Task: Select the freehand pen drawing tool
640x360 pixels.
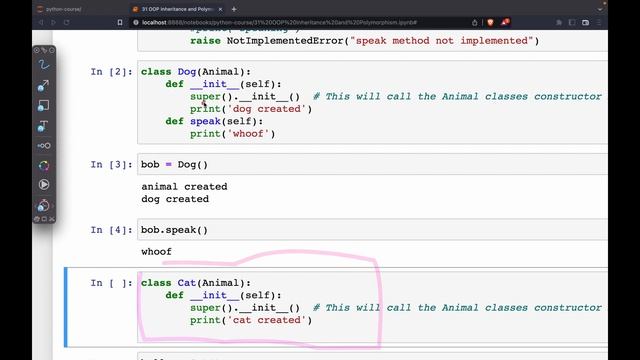Action: (x=44, y=65)
